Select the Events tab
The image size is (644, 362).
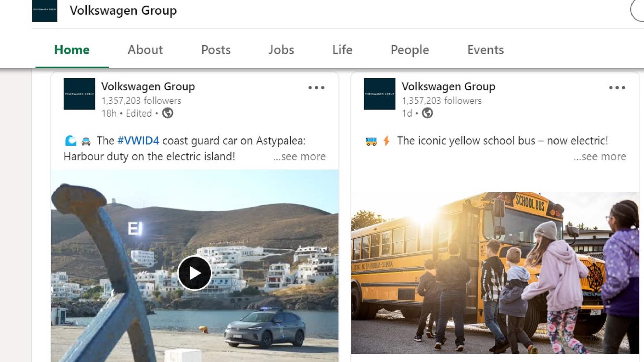[x=486, y=50]
